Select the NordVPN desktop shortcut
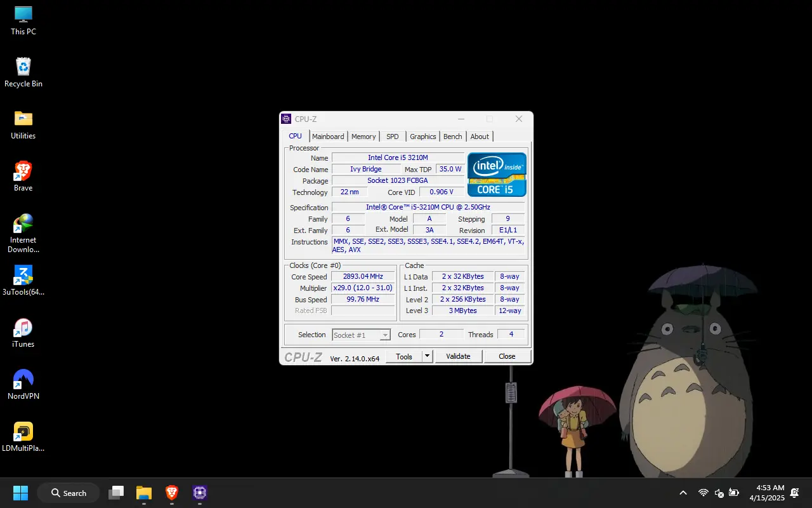This screenshot has height=508, width=812. (x=23, y=385)
